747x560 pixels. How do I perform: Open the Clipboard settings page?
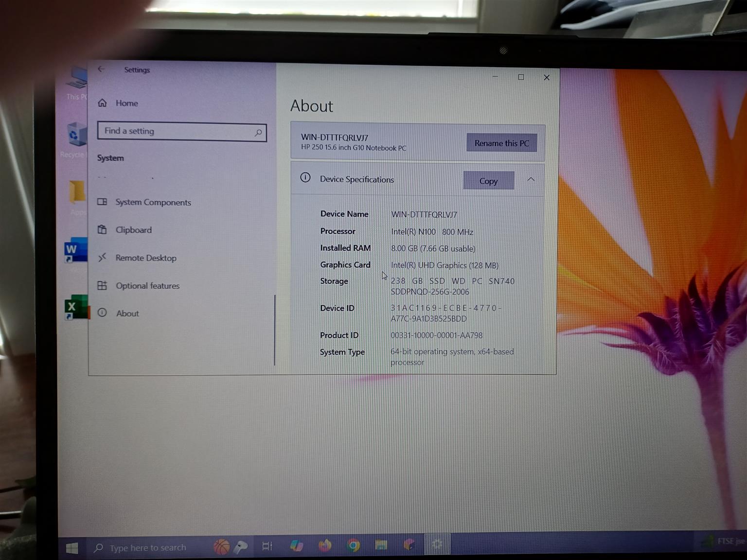[133, 230]
